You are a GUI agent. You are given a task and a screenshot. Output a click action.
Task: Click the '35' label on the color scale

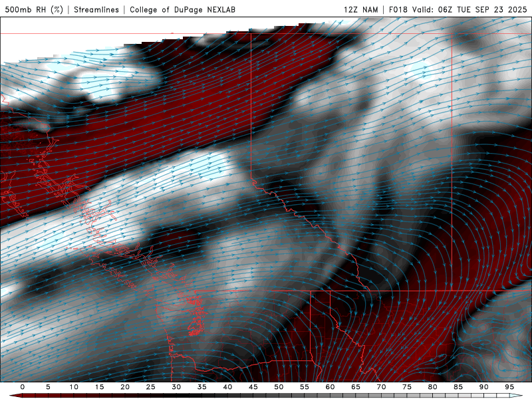(x=201, y=387)
